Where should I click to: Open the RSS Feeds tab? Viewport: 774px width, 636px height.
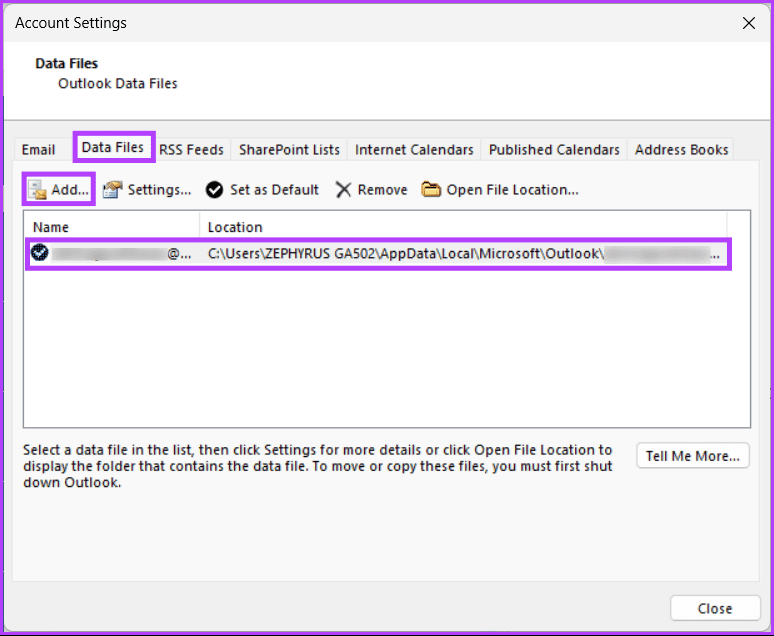click(192, 150)
